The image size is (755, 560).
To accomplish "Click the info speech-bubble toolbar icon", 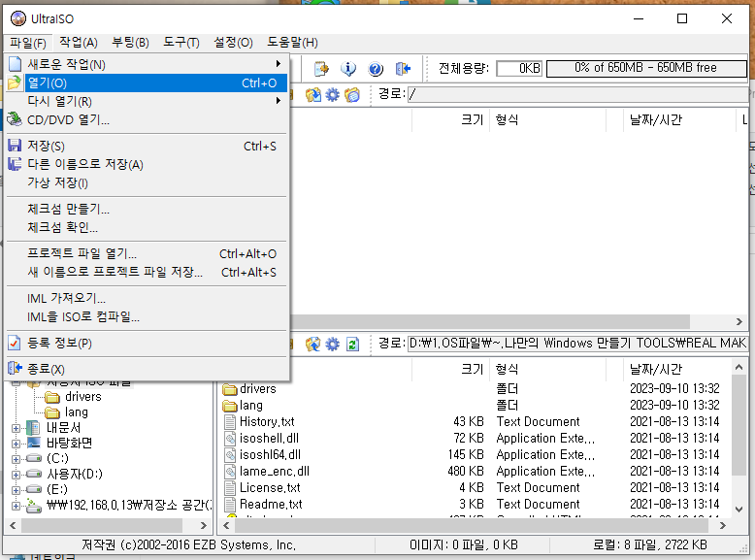I will pos(348,69).
